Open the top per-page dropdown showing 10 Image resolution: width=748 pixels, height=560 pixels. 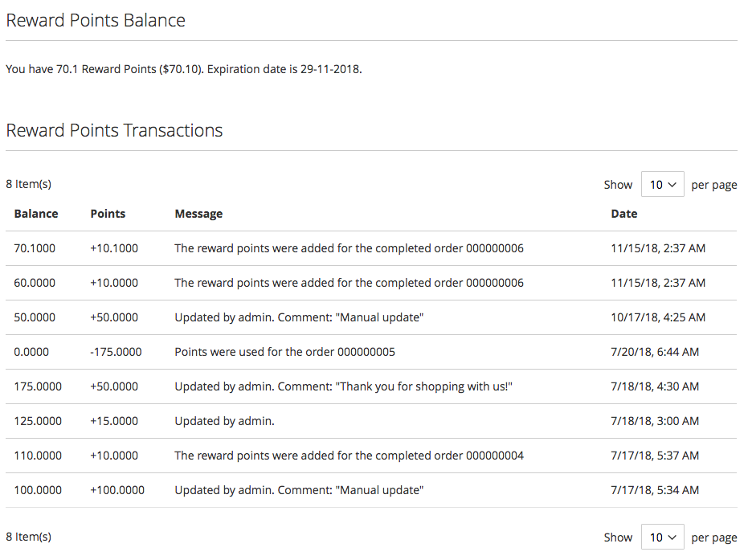tap(663, 184)
